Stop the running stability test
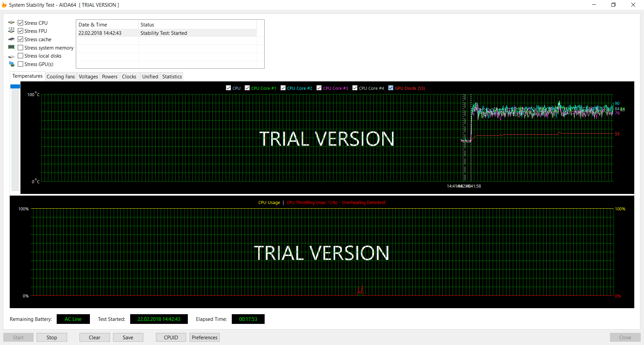644x345 pixels. 52,337
